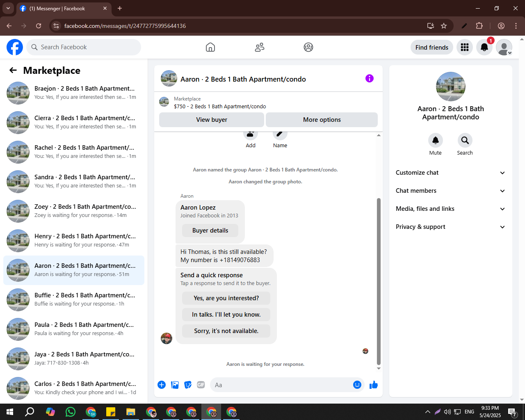Choose a sticker icon in composer
The image size is (525, 420).
188,385
